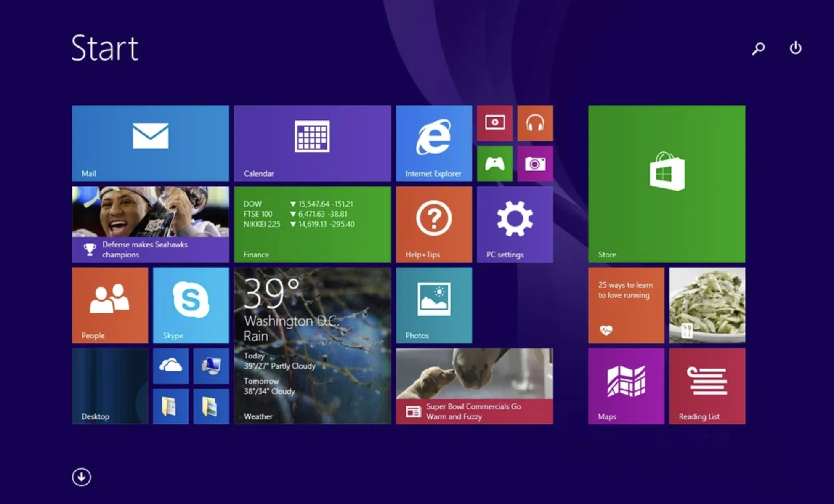Open the Seahawks champions sports story tile
Viewport: 834px width, 504px height.
tap(150, 224)
